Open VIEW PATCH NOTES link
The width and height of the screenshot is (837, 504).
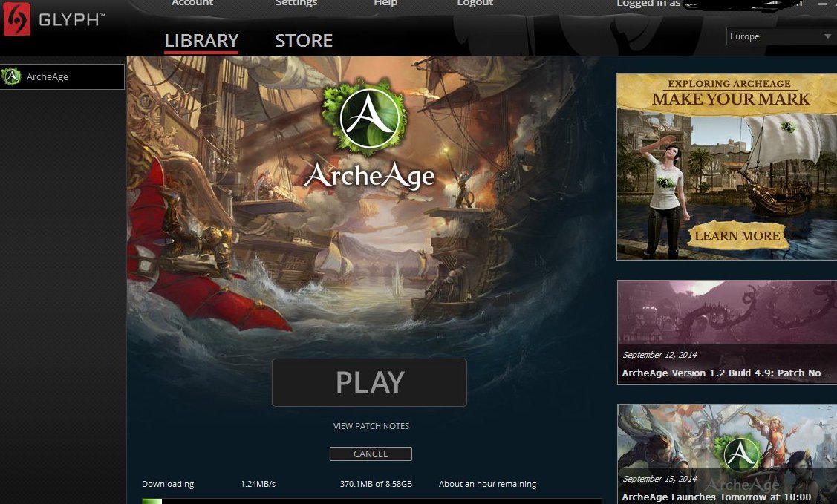click(371, 426)
